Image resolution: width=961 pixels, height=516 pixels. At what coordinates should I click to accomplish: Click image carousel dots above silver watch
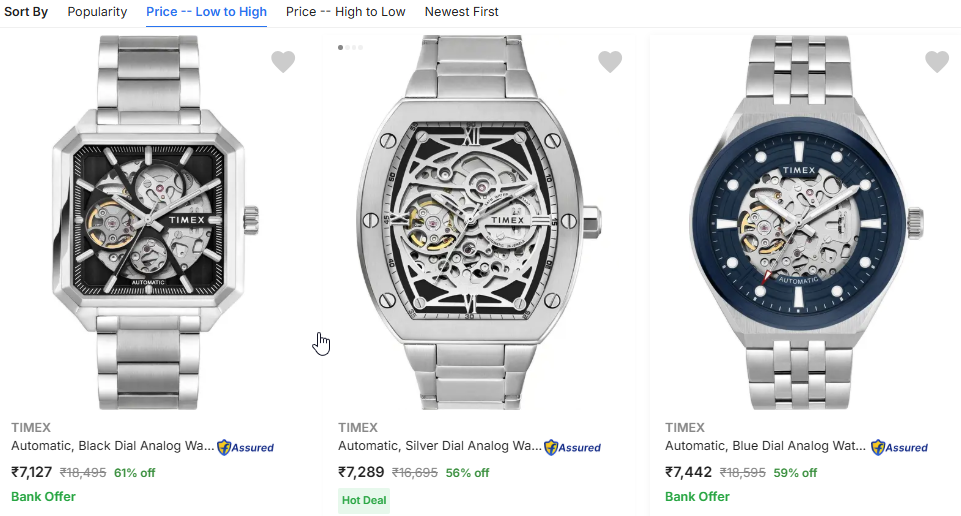(x=351, y=47)
